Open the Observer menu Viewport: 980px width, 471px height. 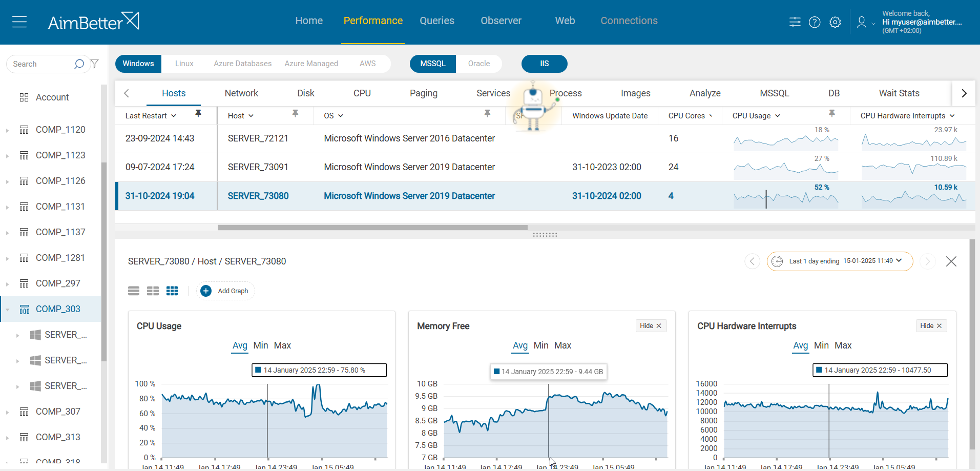(501, 21)
